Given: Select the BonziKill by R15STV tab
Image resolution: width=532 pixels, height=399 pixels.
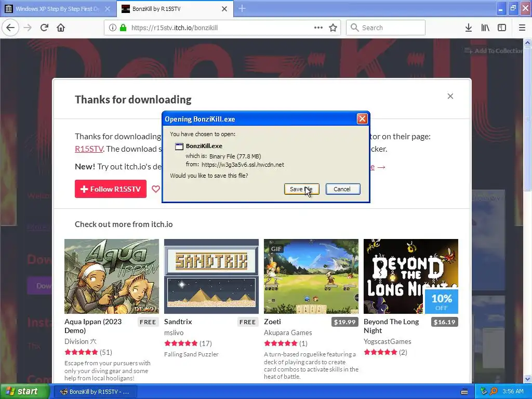Looking at the screenshot, I should (x=175, y=9).
